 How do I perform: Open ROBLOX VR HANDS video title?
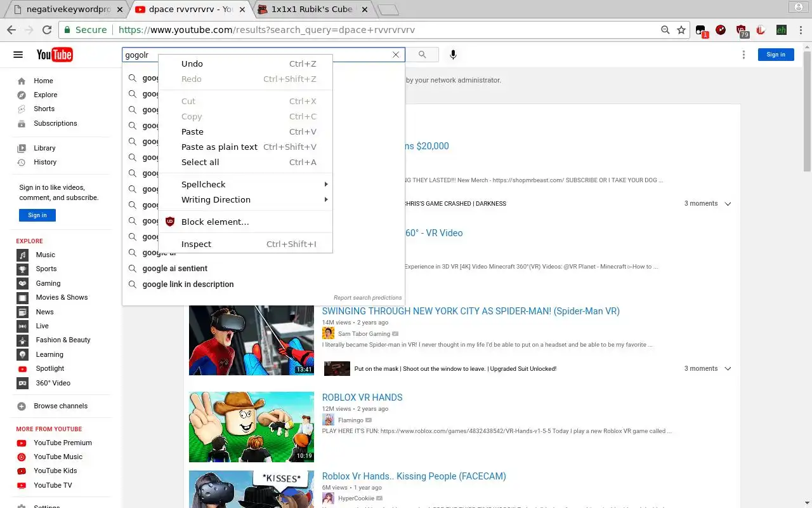click(x=362, y=398)
